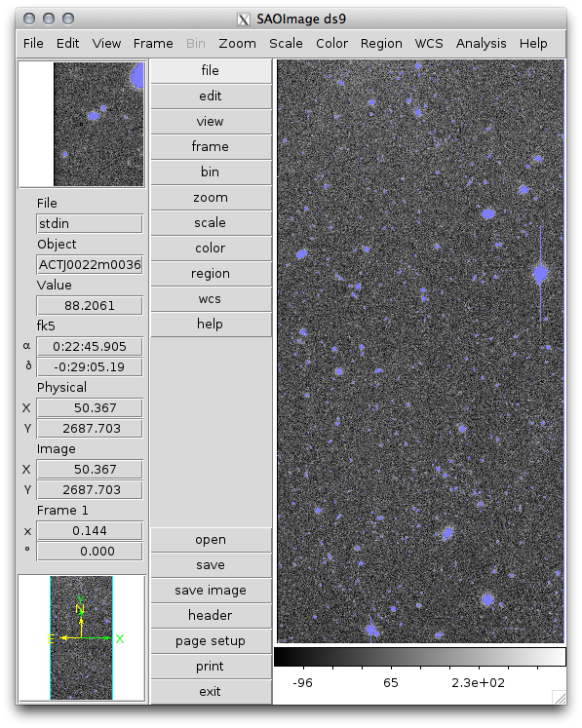
Task: Click the panner thumbnail with compass arrows
Action: 81,638
